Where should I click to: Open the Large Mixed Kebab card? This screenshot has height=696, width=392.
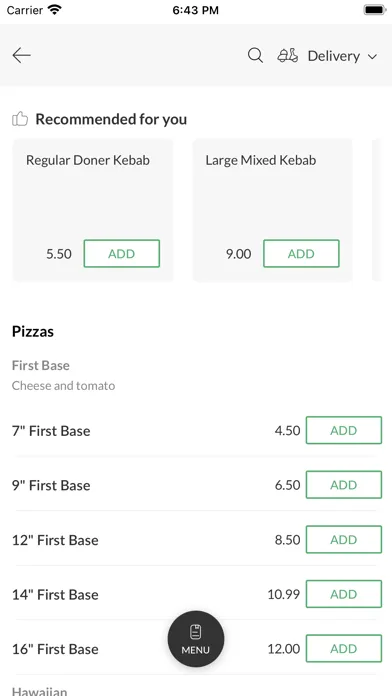272,210
